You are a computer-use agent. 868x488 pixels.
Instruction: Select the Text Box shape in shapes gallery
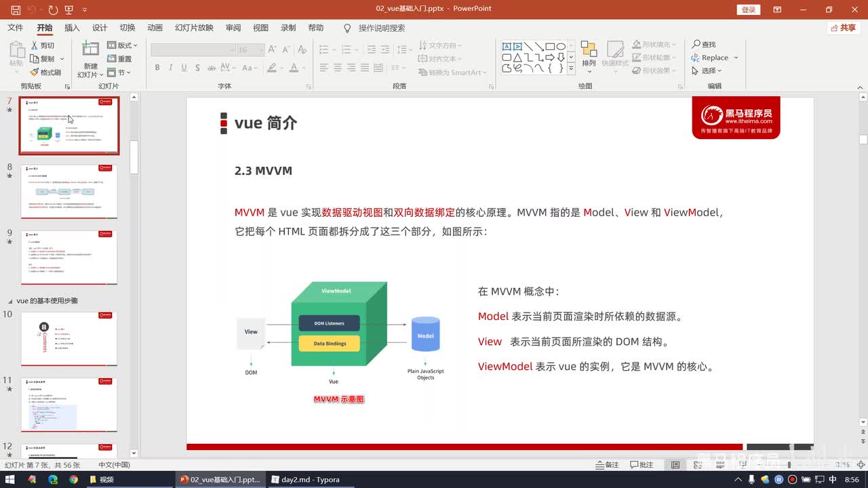[x=507, y=47]
